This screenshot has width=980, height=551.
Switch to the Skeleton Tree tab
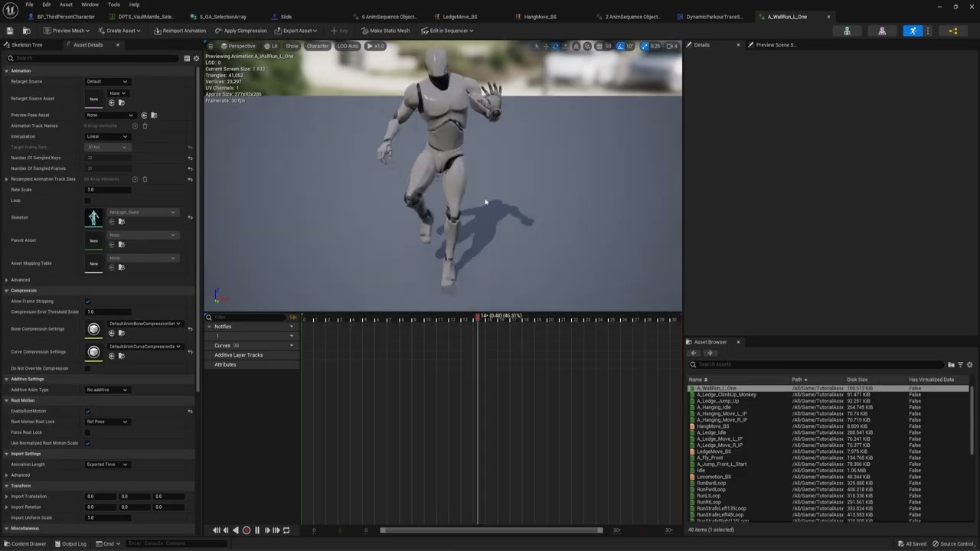click(x=27, y=44)
